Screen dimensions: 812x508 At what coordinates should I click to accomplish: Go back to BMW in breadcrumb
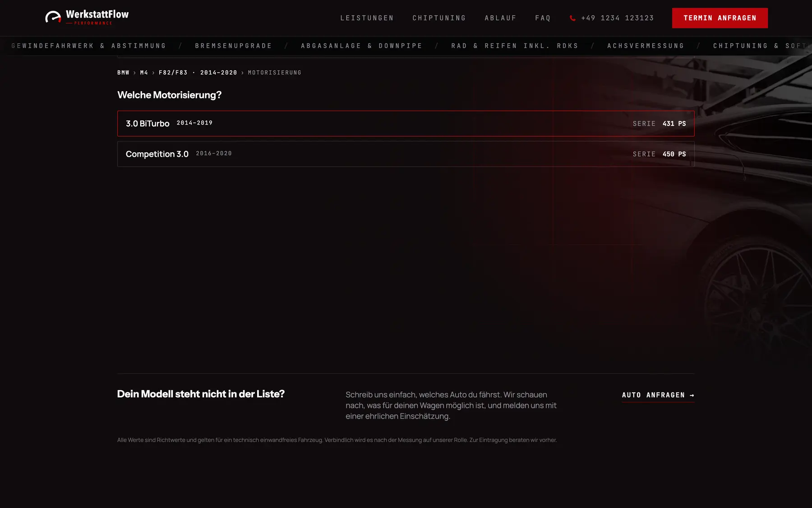coord(123,73)
